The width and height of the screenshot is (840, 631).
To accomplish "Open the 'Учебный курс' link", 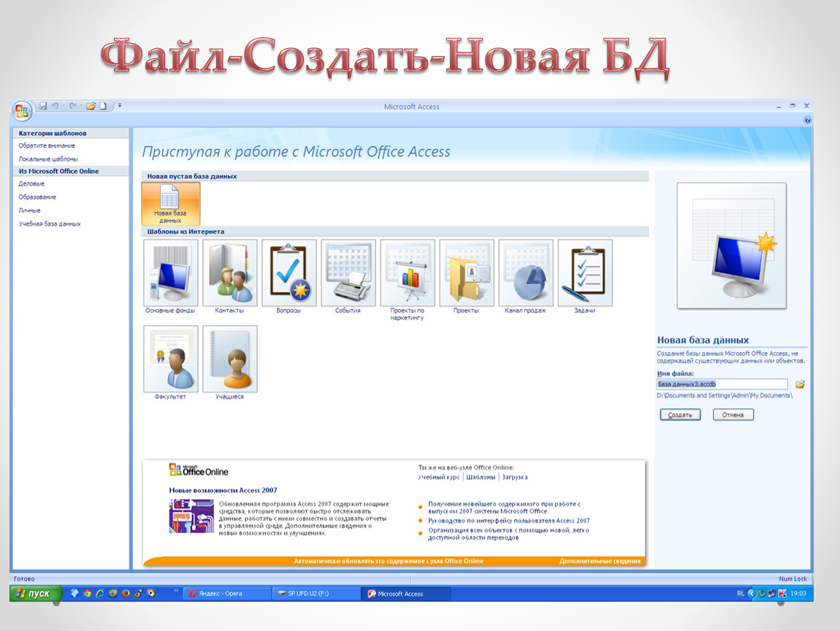I will point(439,477).
